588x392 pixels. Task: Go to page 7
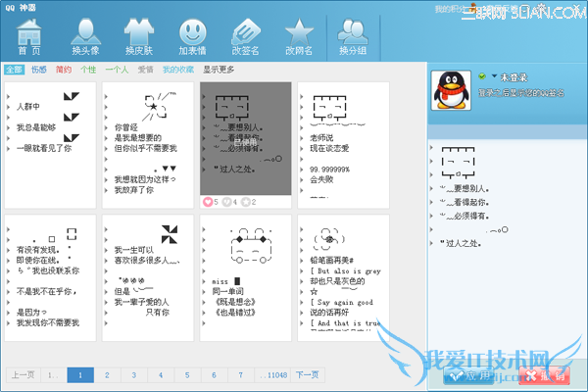point(241,374)
